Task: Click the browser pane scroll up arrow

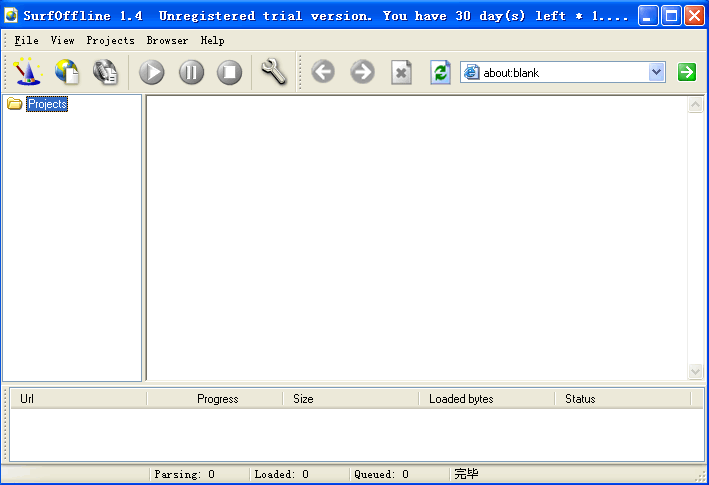Action: 695,105
